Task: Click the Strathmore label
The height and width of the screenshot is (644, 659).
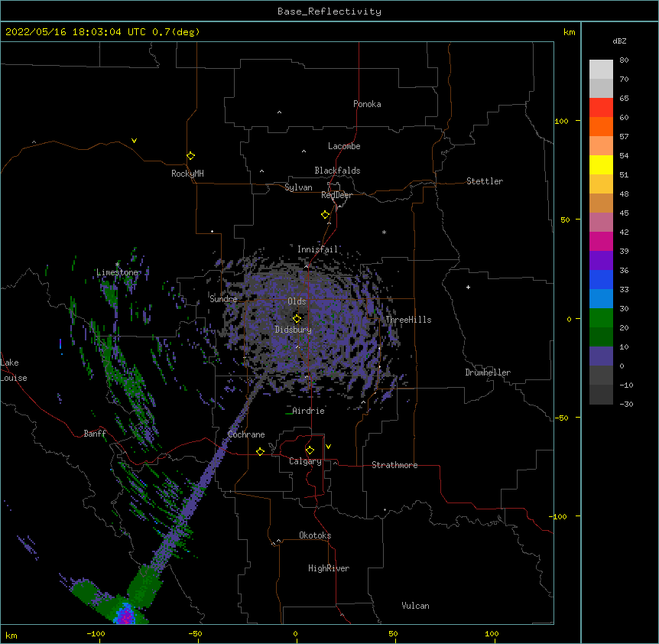Action: pos(394,465)
